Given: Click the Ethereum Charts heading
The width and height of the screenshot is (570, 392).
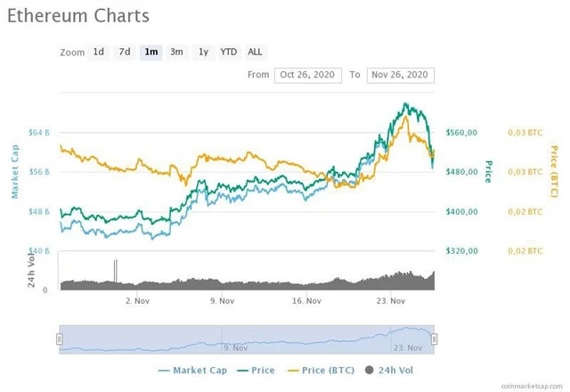Looking at the screenshot, I should 78,17.
